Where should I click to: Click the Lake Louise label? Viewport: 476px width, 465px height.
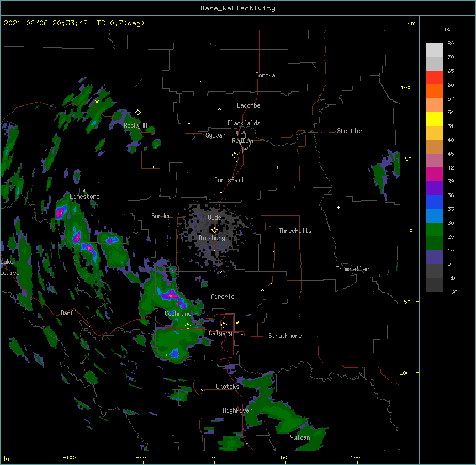pyautogui.click(x=9, y=267)
